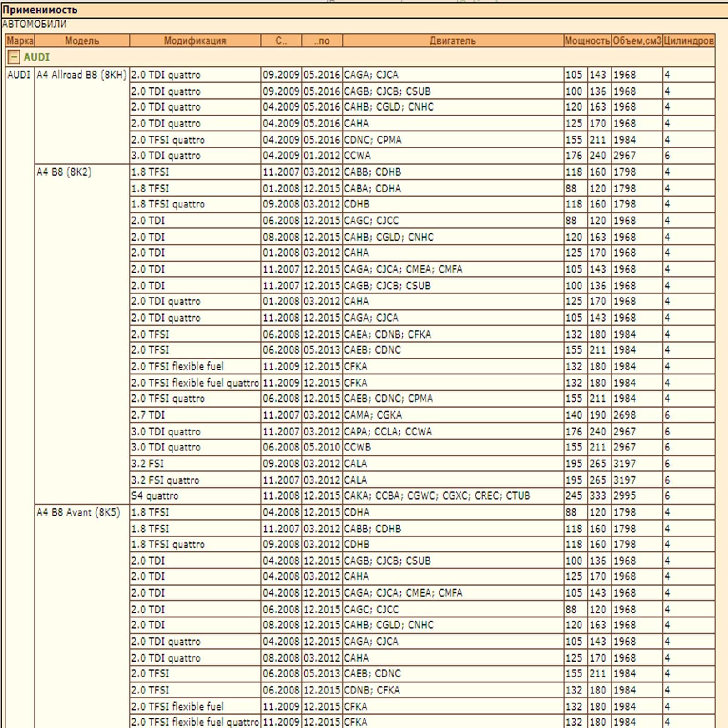
Task: Click the 2.7 TDI modification cell
Action: pyautogui.click(x=148, y=415)
